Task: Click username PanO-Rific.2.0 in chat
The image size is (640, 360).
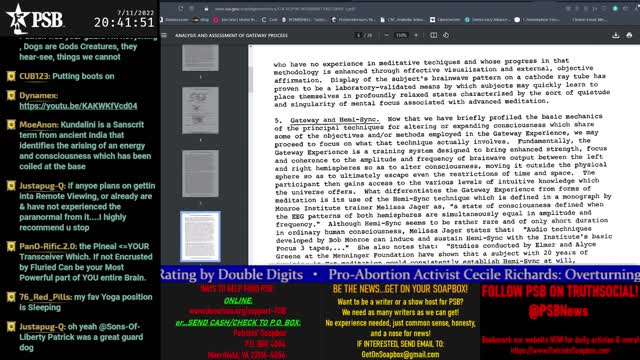Action: coord(48,247)
